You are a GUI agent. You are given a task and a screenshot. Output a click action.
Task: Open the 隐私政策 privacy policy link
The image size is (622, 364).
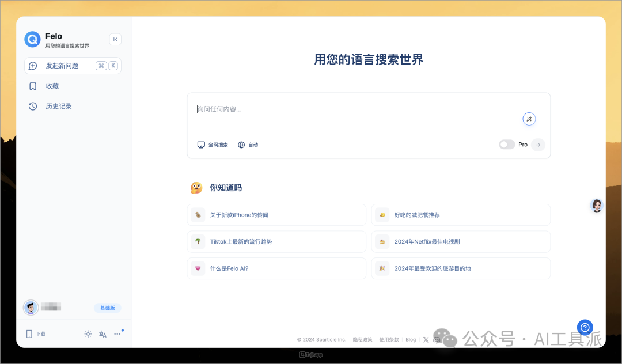click(363, 339)
